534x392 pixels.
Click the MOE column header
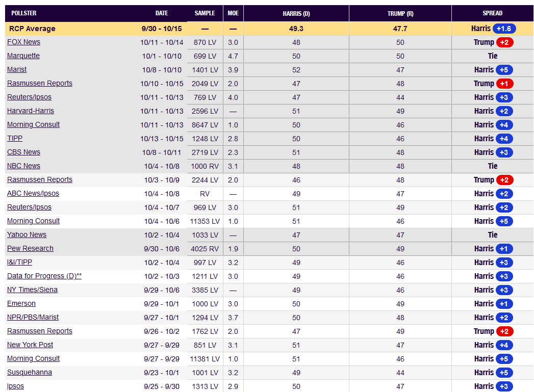coord(233,13)
